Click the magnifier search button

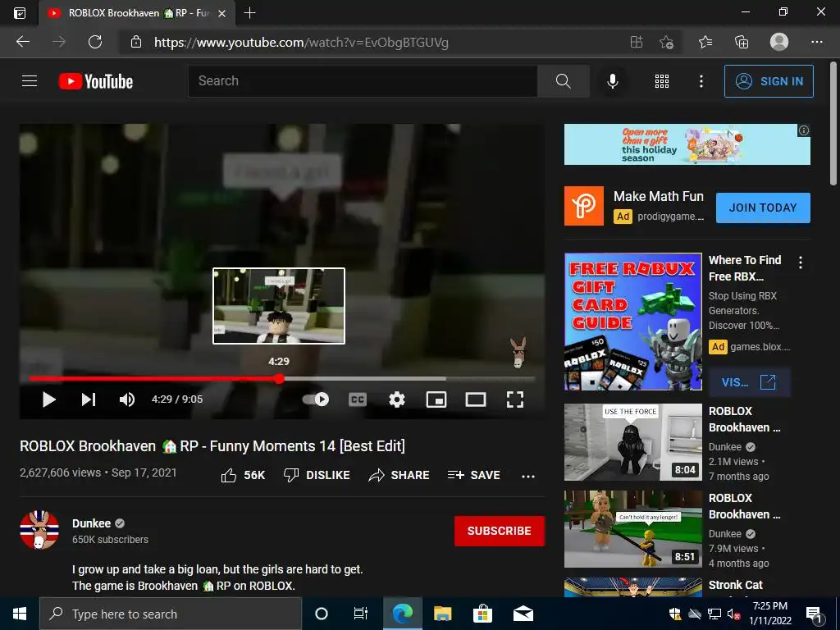click(x=563, y=81)
